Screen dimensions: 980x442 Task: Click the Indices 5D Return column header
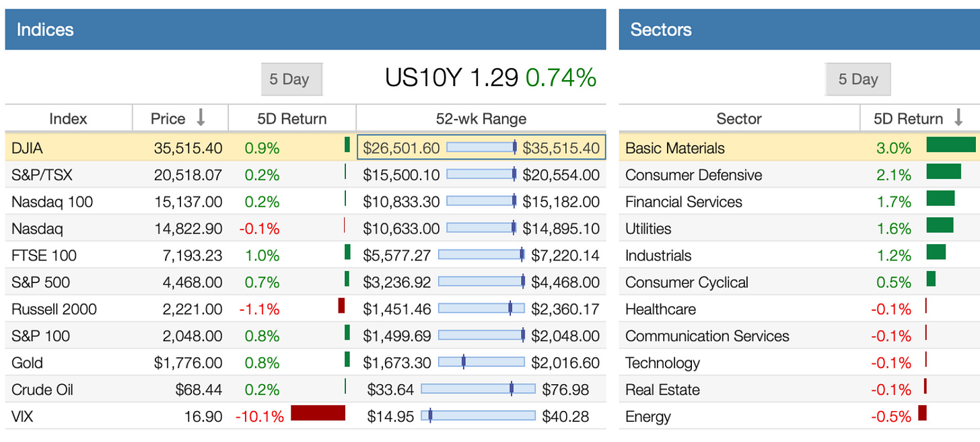[292, 118]
